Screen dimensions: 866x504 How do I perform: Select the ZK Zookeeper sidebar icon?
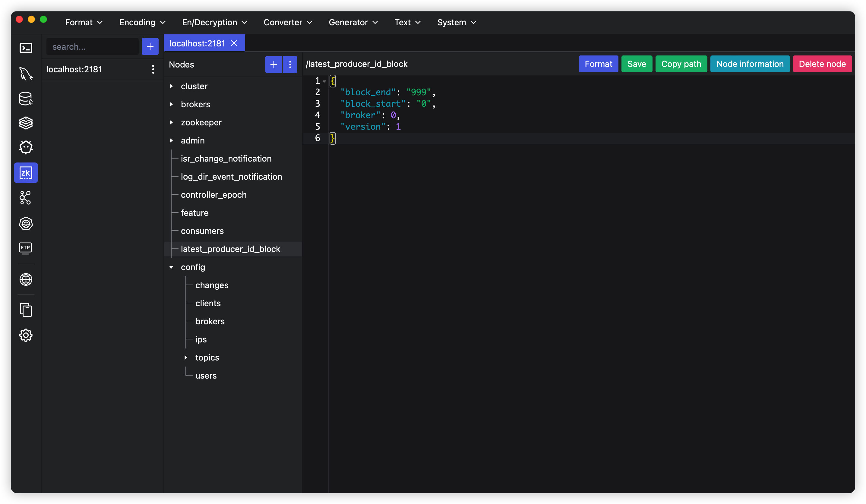click(x=26, y=173)
